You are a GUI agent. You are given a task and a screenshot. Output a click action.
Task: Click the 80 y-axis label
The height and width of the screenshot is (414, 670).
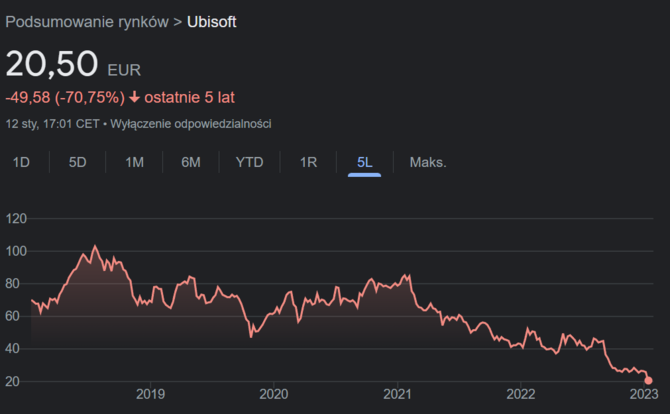point(12,284)
